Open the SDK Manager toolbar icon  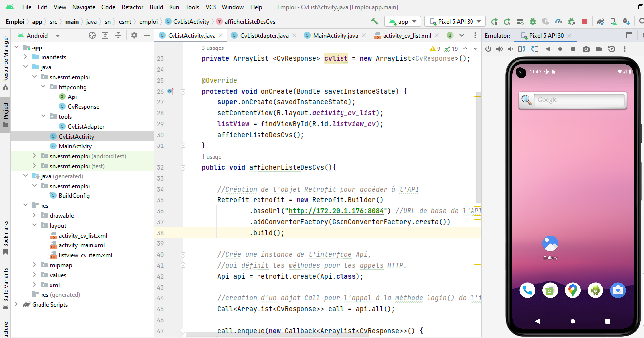626,21
